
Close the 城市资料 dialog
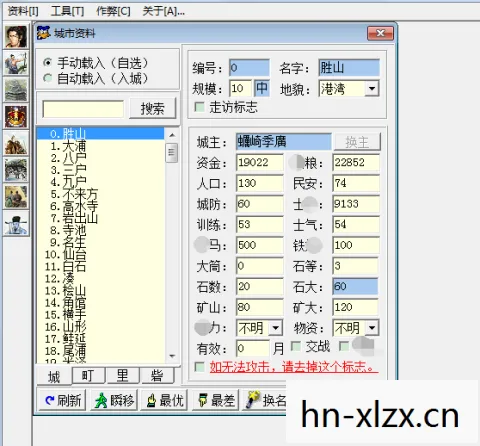click(x=380, y=33)
